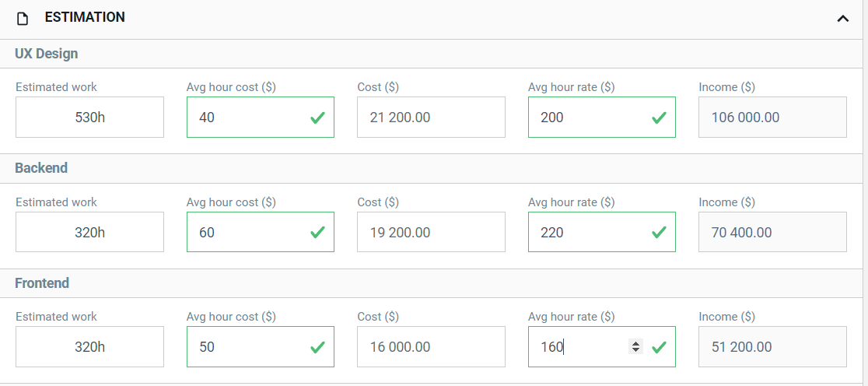The height and width of the screenshot is (386, 868).
Task: Focus the Frontend Avg hour cost field 50
Action: click(261, 346)
